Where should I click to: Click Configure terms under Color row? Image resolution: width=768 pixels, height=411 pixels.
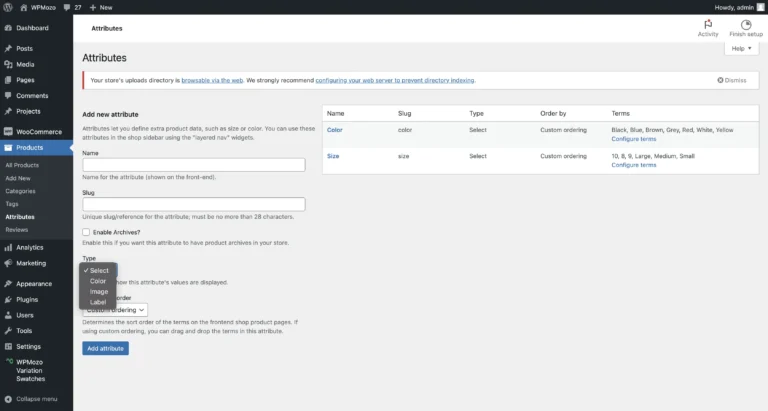pos(634,139)
